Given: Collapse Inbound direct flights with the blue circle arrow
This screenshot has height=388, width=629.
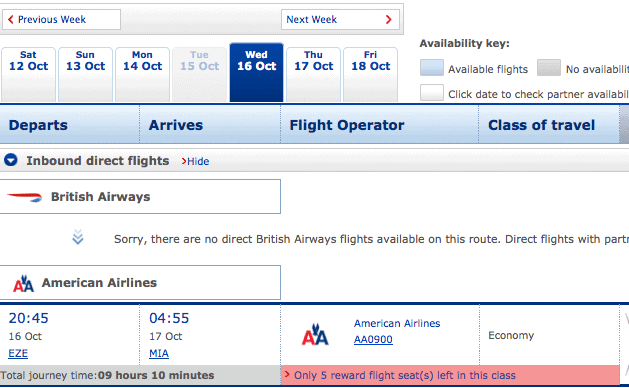Looking at the screenshot, I should 11,160.
